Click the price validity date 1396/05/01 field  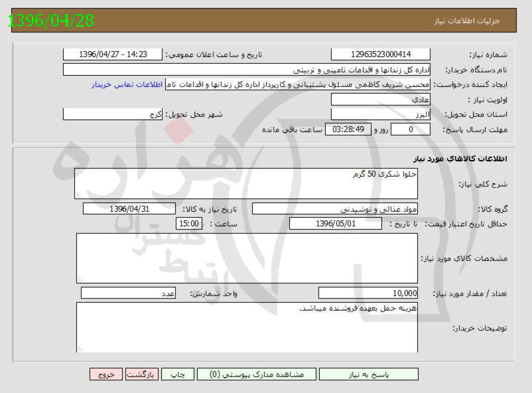336,224
